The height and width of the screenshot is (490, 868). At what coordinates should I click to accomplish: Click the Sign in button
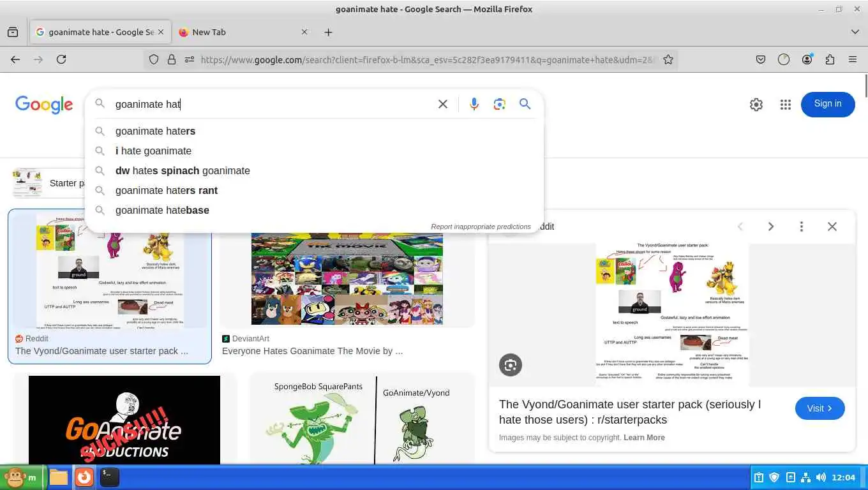[828, 104]
